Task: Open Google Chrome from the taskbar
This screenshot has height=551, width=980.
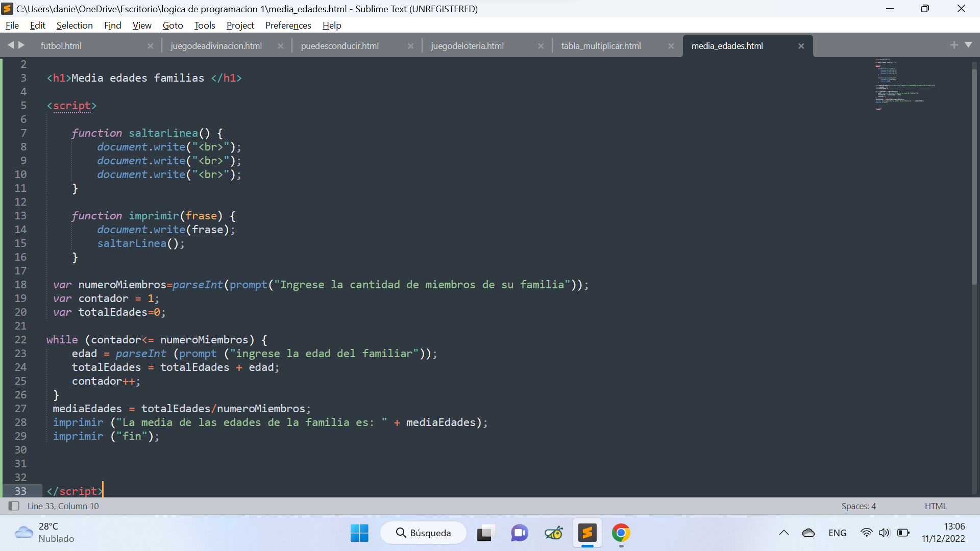Action: 621,533
